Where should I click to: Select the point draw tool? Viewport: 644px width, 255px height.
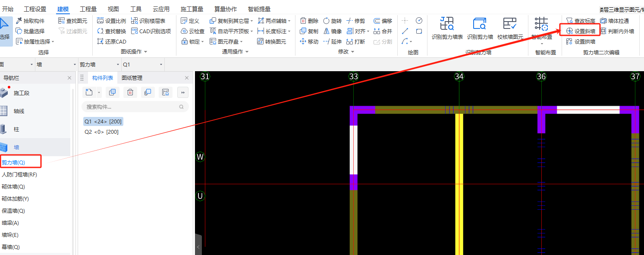coord(405,21)
